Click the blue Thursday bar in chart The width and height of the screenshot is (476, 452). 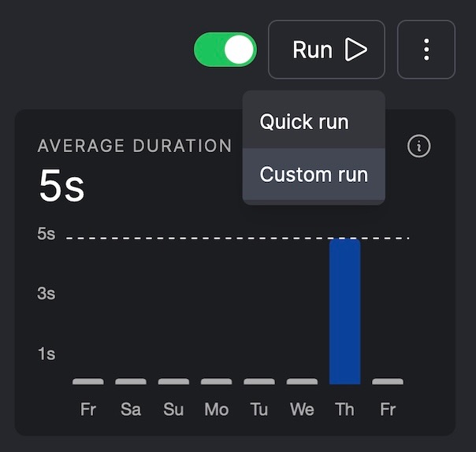pyautogui.click(x=344, y=311)
